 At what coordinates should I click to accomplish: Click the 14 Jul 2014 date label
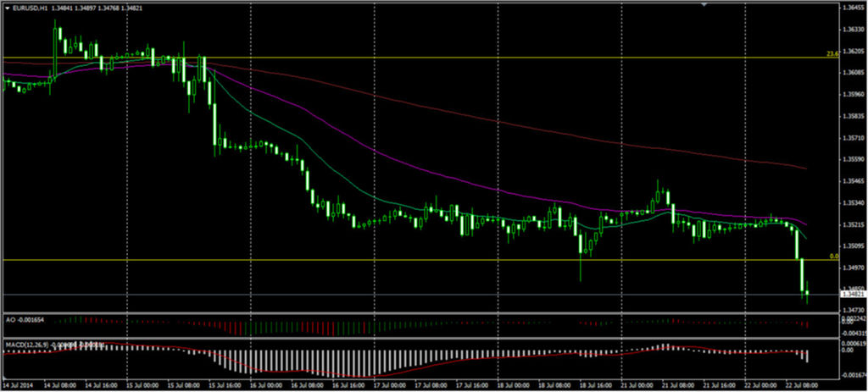20,384
